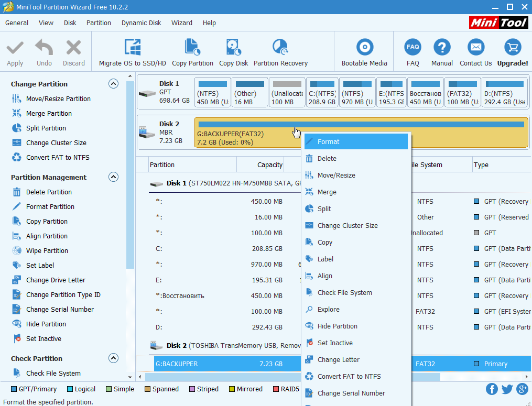This screenshot has width=532, height=406.
Task: Open the Dynamic Disk menu
Action: [x=141, y=23]
